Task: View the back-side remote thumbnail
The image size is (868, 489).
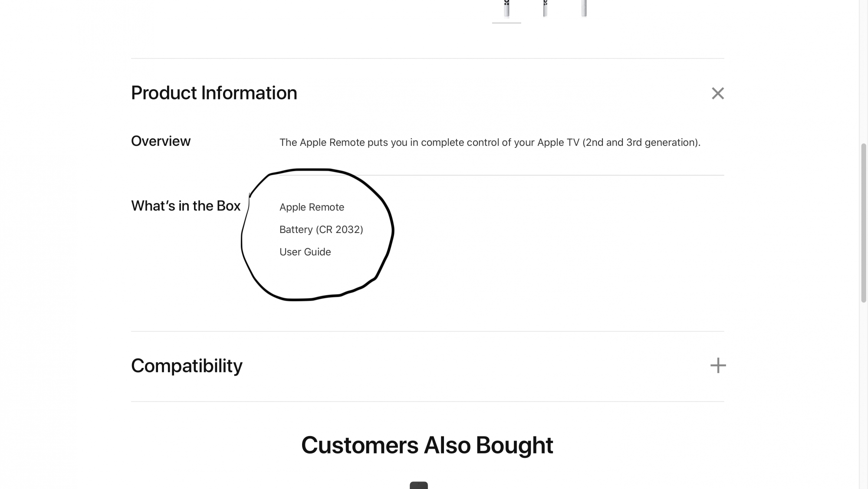Action: click(x=584, y=8)
